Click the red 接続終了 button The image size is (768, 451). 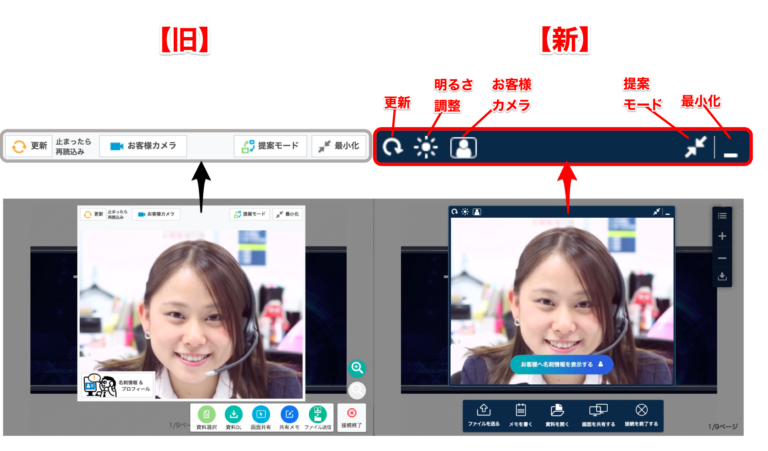point(350,415)
